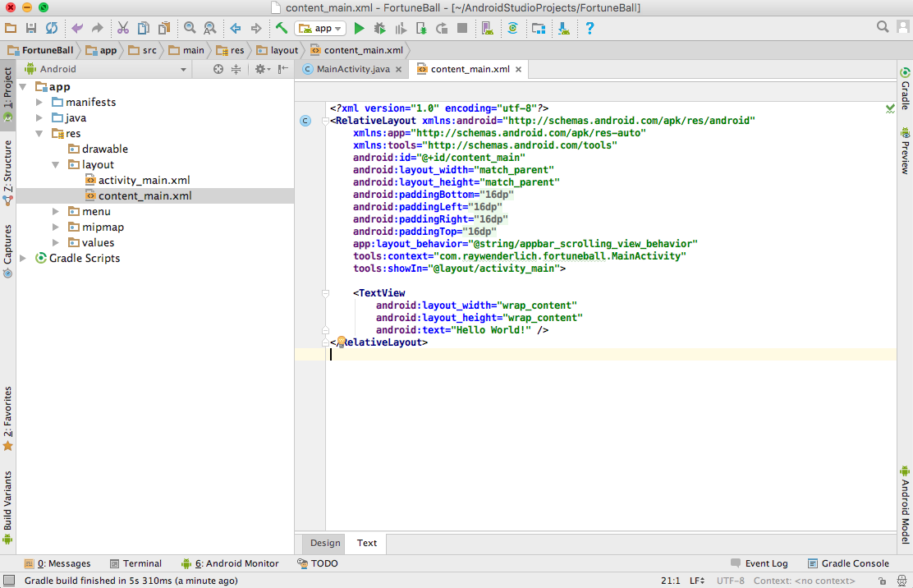Toggle tool window bars in status corner
This screenshot has width=913, height=588.
pyautogui.click(x=8, y=581)
